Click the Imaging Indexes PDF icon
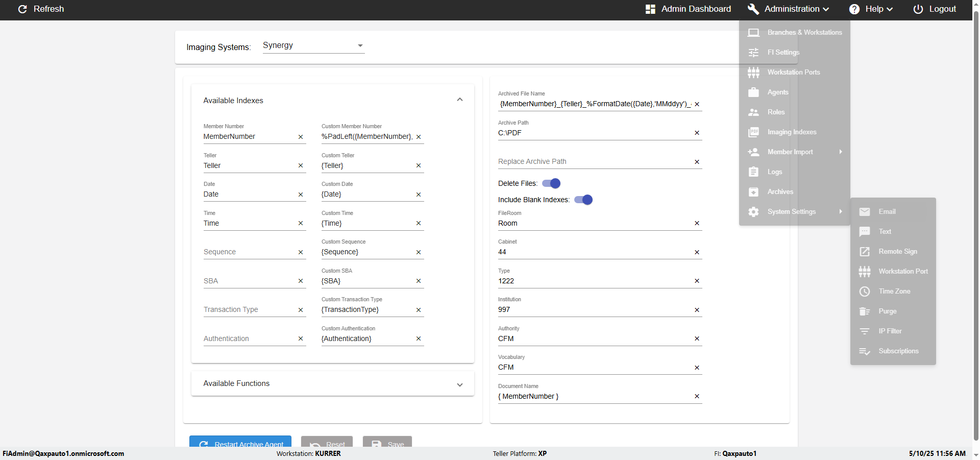Image resolution: width=980 pixels, height=460 pixels. 753,132
